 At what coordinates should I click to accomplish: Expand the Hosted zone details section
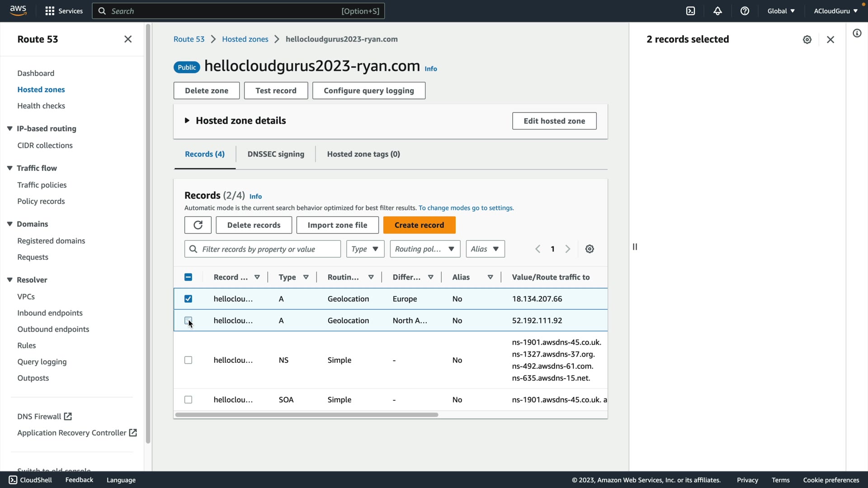tap(187, 121)
